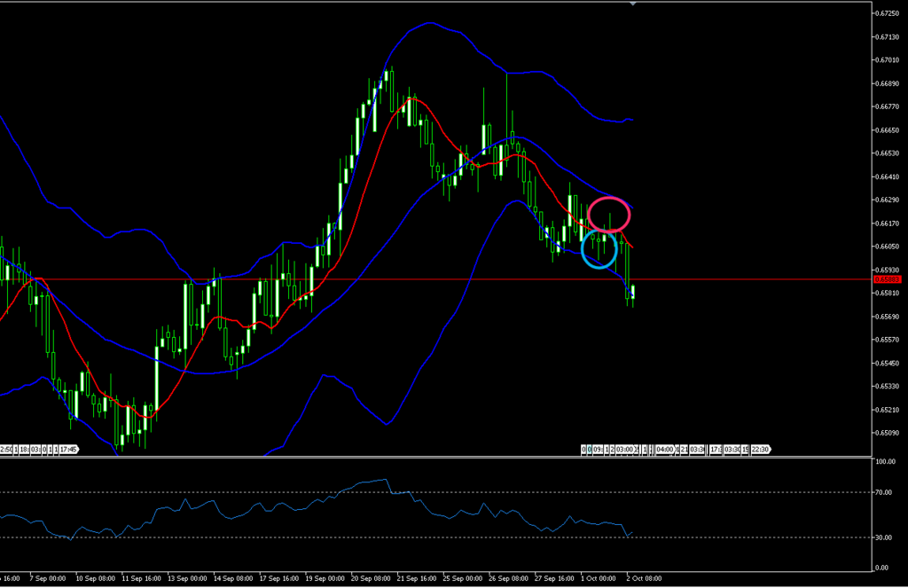This screenshot has height=588, width=908.
Task: Click the 0.67130 price axis label
Action: point(888,36)
